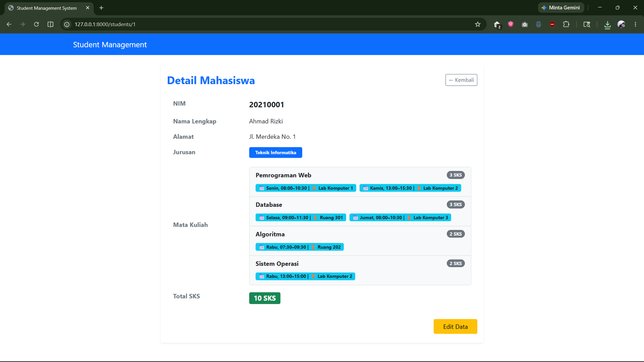Click the Detail Mahasiswa heading
The width and height of the screenshot is (644, 362).
pyautogui.click(x=211, y=80)
